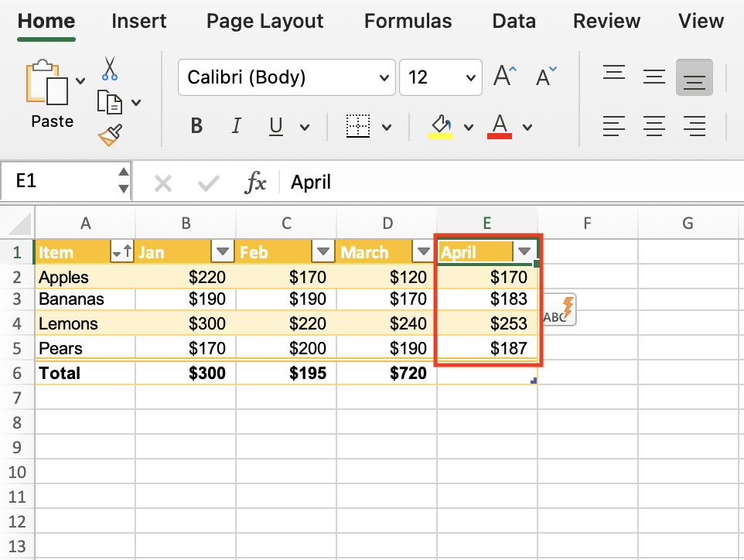Open Feb column filter dropdown

[323, 251]
